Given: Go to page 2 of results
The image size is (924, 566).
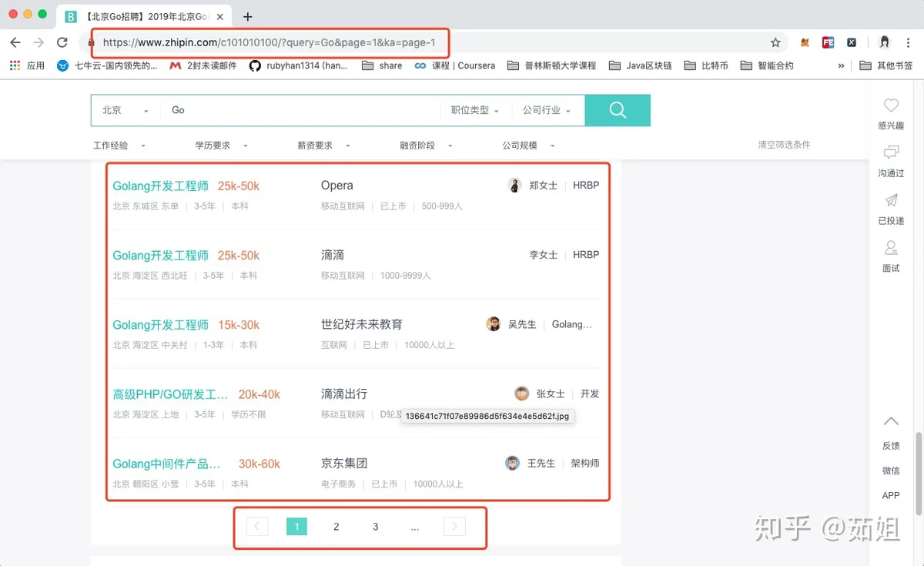Looking at the screenshot, I should [336, 527].
